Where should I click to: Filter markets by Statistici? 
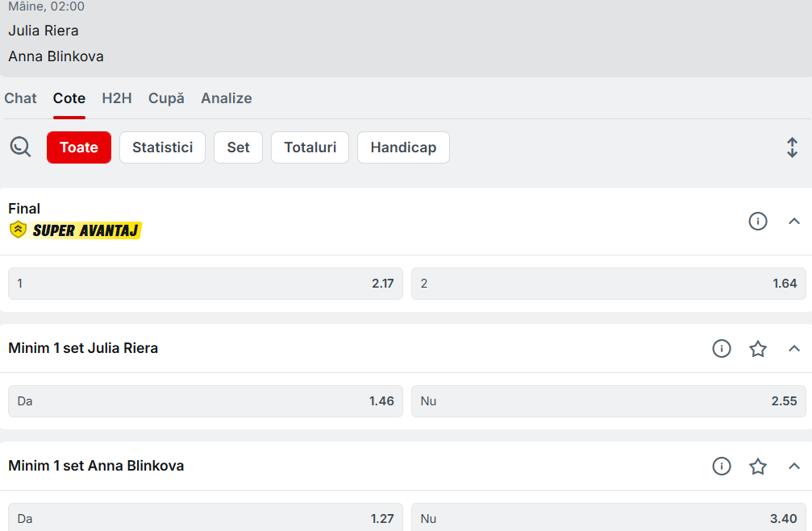click(162, 147)
